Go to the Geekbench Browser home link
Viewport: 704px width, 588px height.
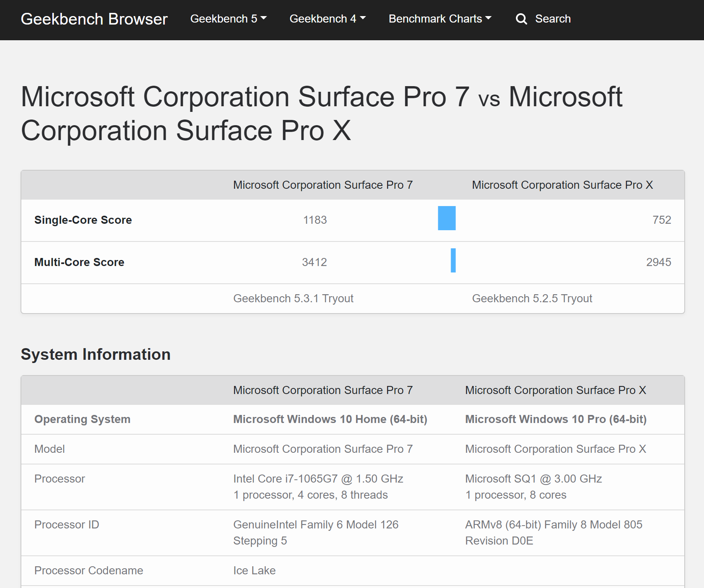[94, 19]
